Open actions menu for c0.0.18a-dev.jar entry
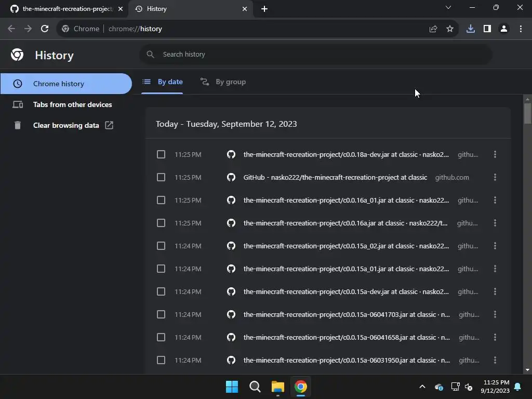The image size is (532, 399). coord(495,154)
